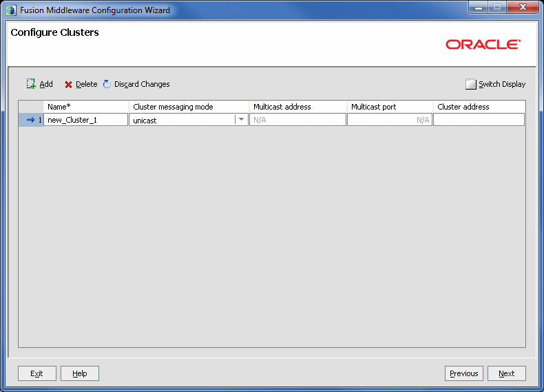Select row 1 arrow indicator

point(31,120)
